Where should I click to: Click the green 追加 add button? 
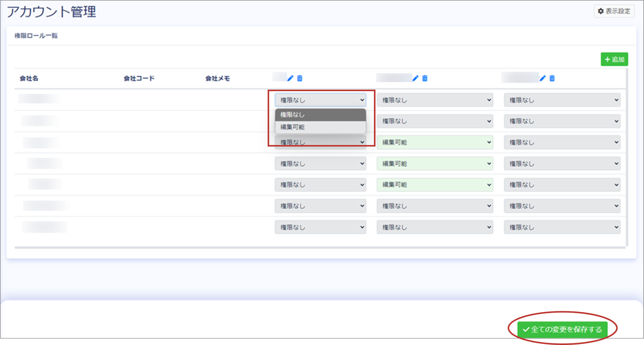614,59
